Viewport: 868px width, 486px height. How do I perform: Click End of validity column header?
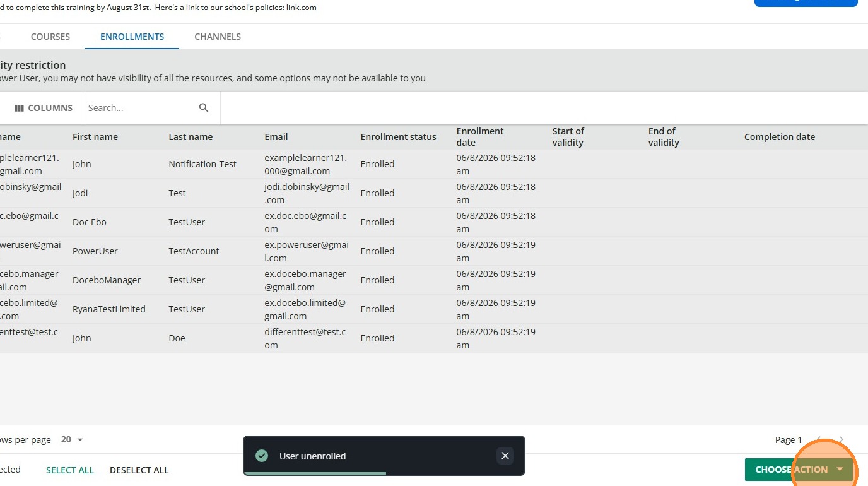click(x=664, y=137)
